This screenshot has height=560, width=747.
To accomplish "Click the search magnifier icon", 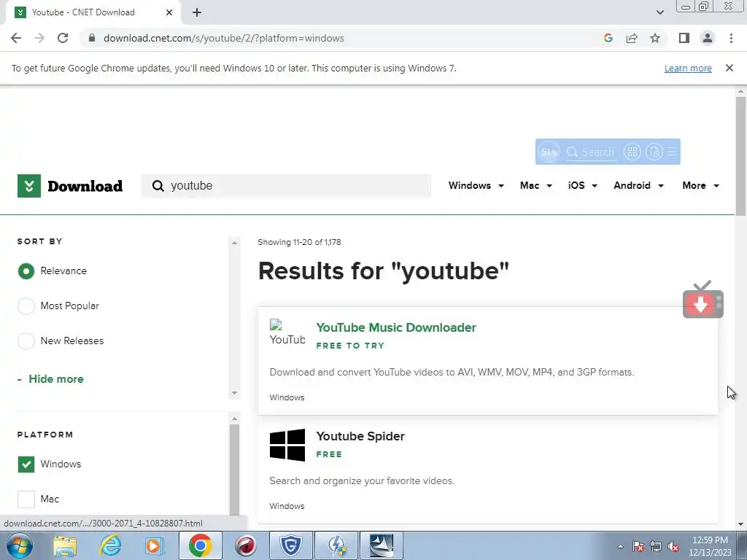I will (158, 186).
